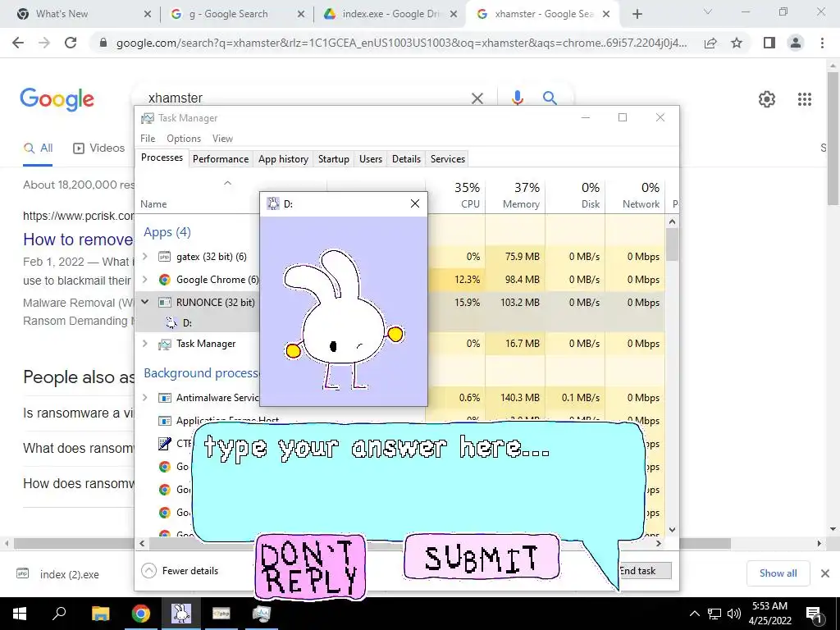Click Show all downloads
The height and width of the screenshot is (630, 840).
click(778, 573)
